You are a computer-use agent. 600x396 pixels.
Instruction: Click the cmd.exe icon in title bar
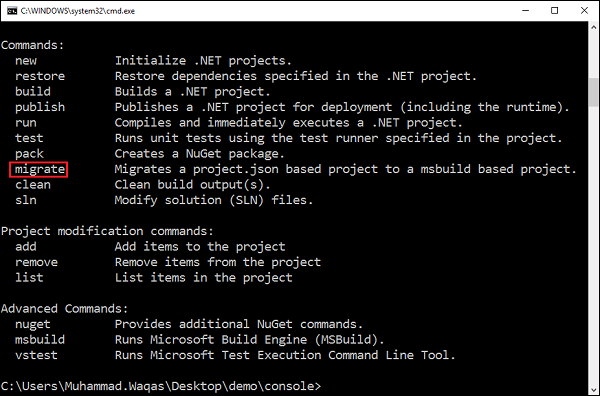pos(12,11)
